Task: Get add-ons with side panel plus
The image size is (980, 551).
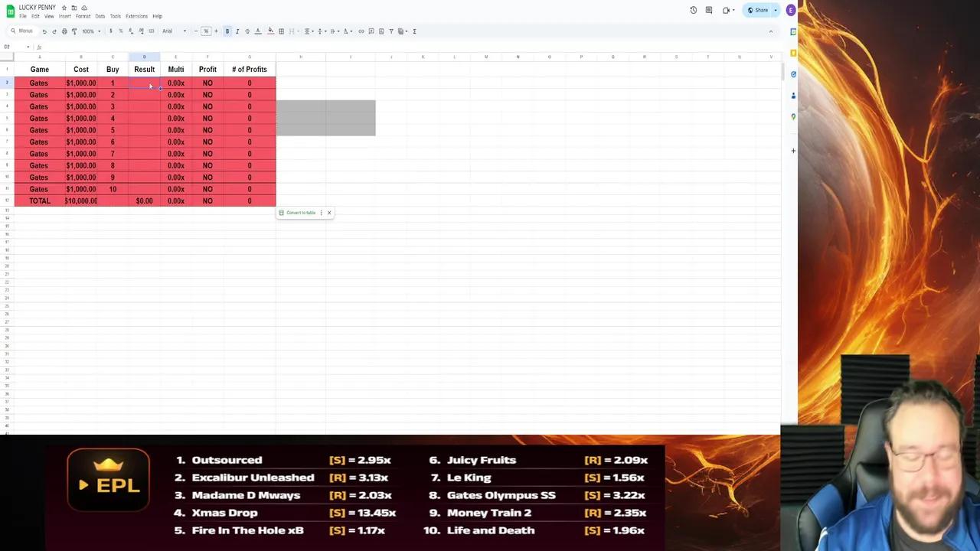Action: pos(793,151)
